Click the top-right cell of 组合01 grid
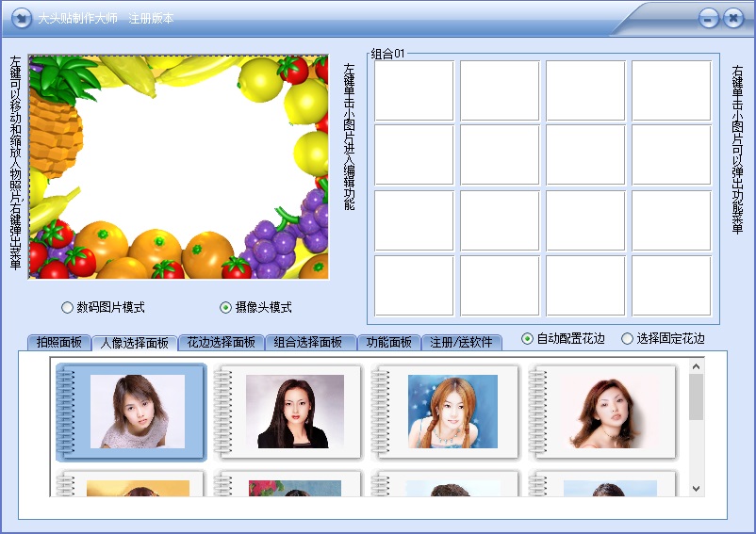This screenshot has width=756, height=534. coord(671,90)
